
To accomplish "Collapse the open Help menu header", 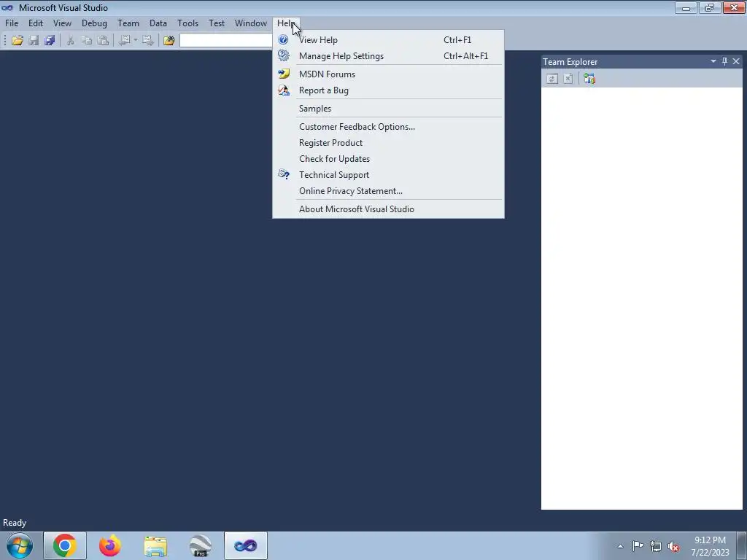I will point(286,23).
